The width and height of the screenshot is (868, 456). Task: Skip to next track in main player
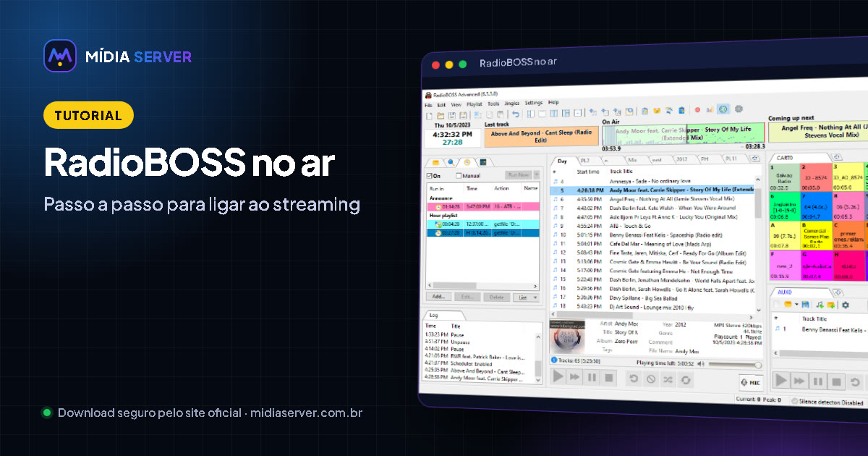click(x=575, y=377)
